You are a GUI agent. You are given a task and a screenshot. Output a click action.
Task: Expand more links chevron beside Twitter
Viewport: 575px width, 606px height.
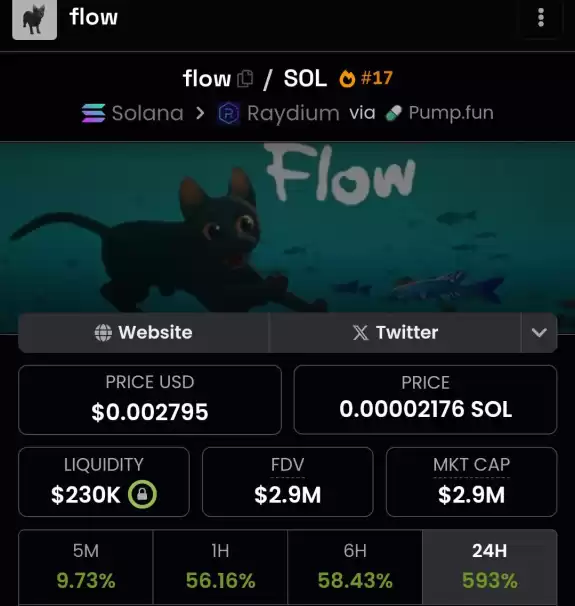[x=539, y=333]
